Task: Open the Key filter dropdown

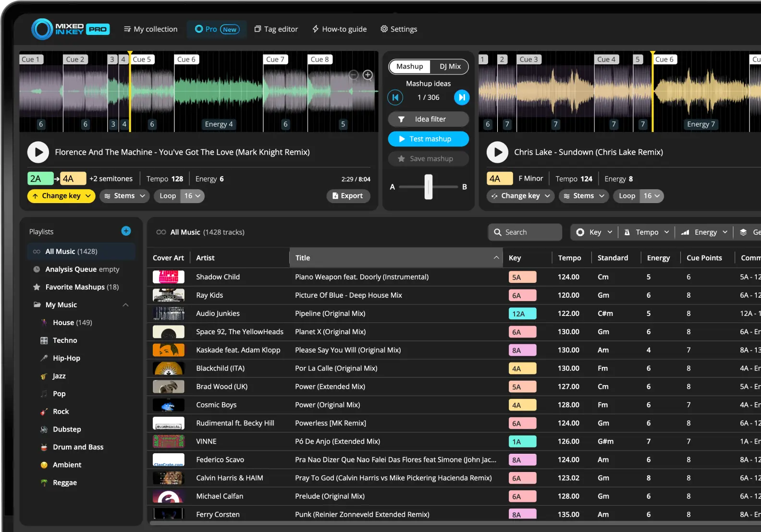Action: pyautogui.click(x=594, y=232)
